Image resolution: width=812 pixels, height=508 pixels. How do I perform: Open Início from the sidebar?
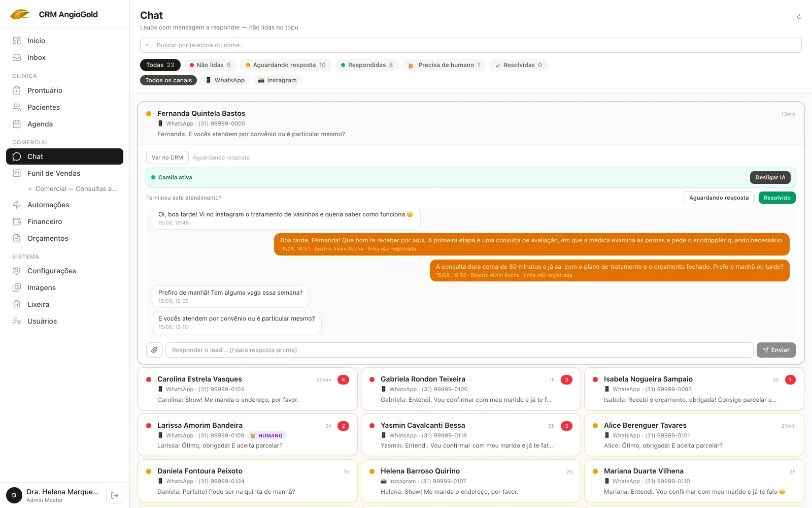click(64, 41)
